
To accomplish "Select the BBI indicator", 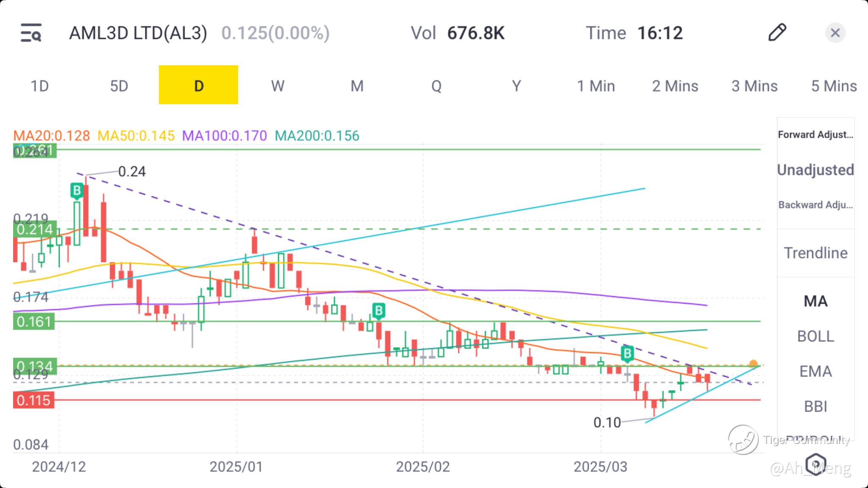I will point(815,407).
